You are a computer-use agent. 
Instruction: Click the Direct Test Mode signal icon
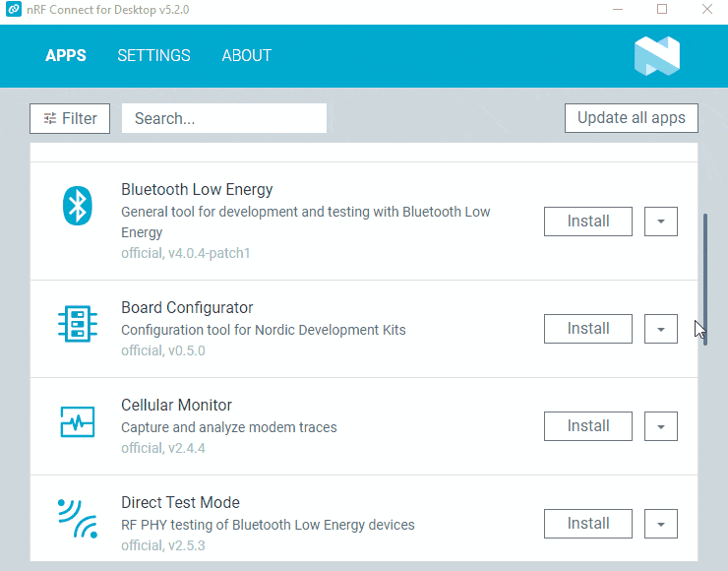[x=78, y=519]
